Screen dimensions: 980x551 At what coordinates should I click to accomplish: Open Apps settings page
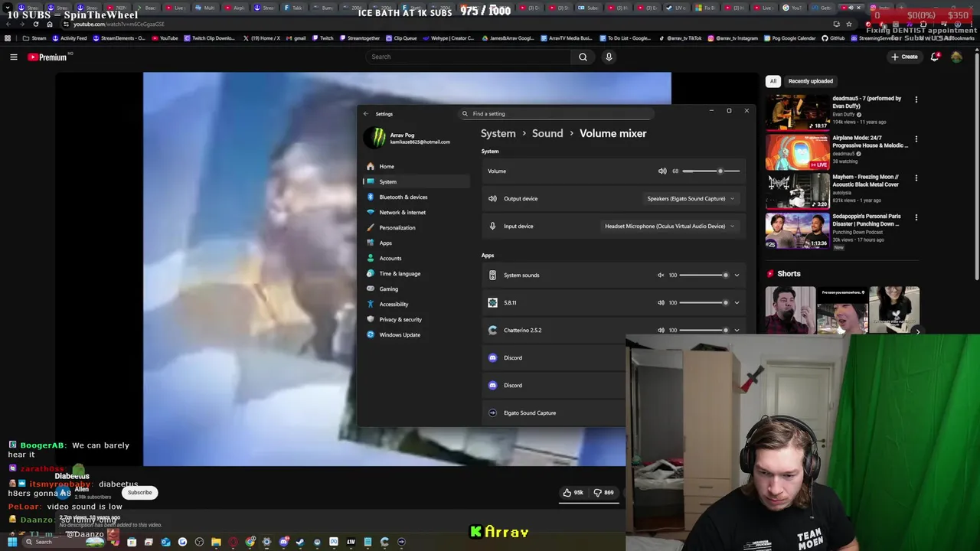(416, 243)
